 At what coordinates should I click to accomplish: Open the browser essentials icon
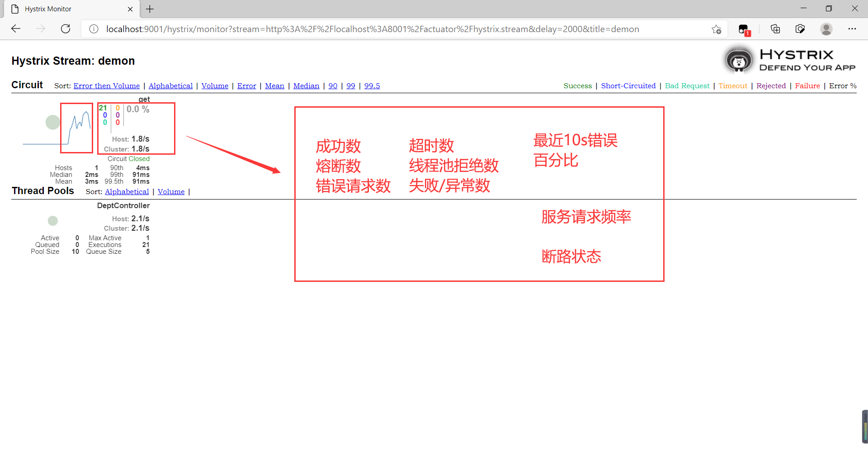800,29
